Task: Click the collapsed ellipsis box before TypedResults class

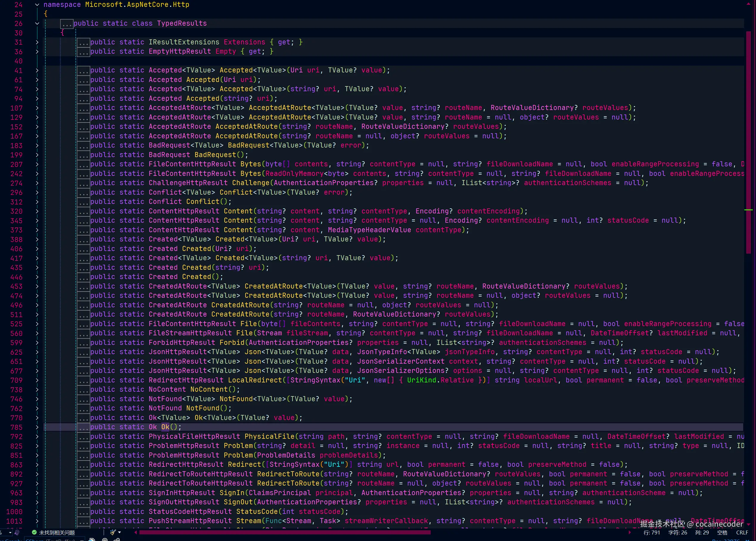Action: click(67, 24)
